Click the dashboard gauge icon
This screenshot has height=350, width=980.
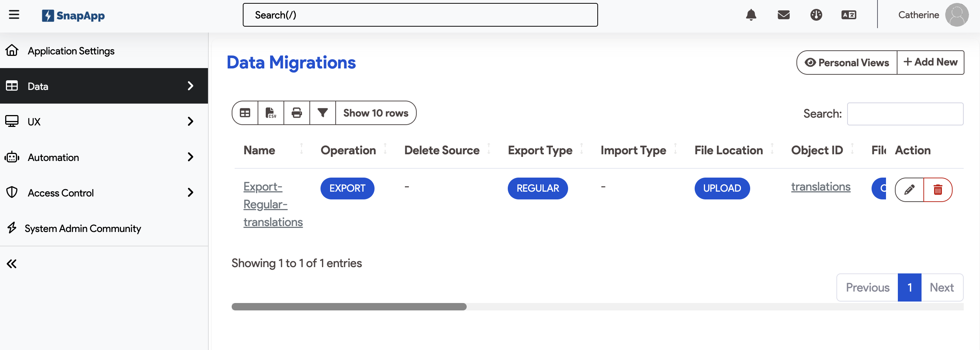816,15
